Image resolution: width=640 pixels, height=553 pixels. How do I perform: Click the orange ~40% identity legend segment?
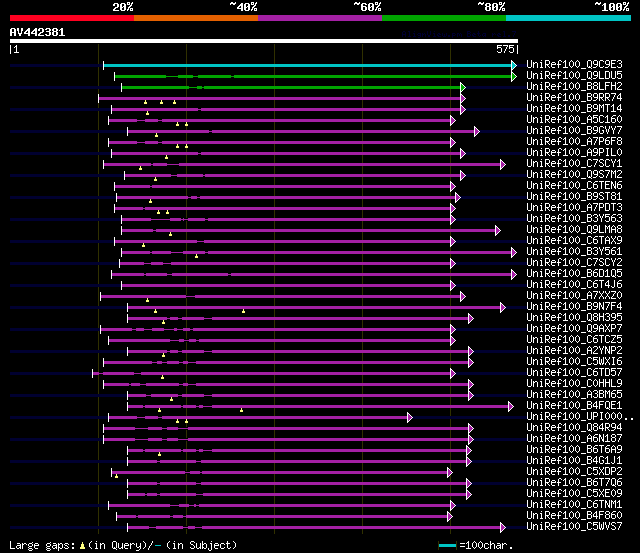pyautogui.click(x=196, y=18)
